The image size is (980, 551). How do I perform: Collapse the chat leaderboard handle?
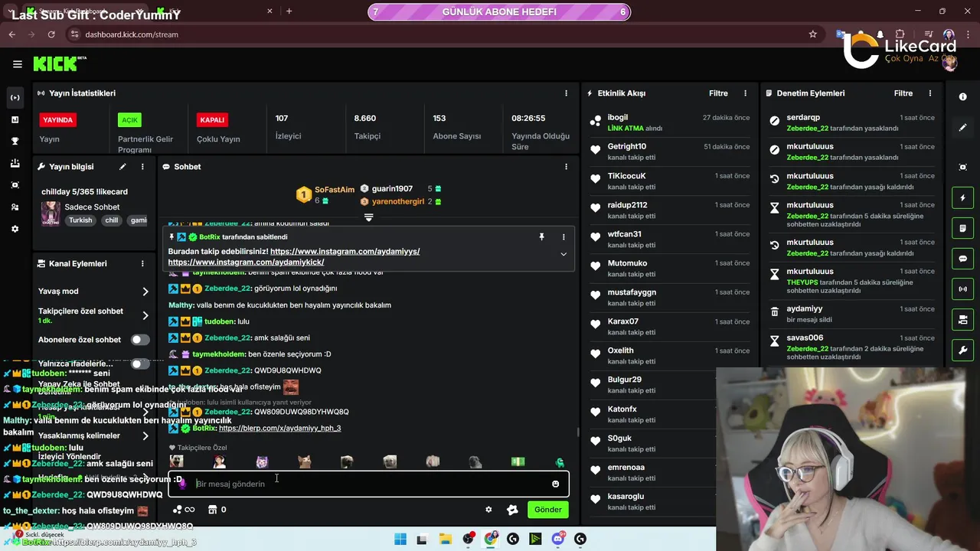pos(368,218)
